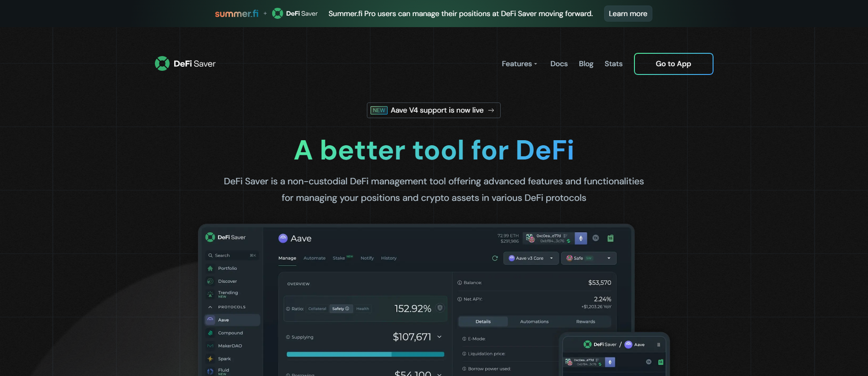
Task: Click the 72.99 ETH balance text
Action: (x=508, y=236)
